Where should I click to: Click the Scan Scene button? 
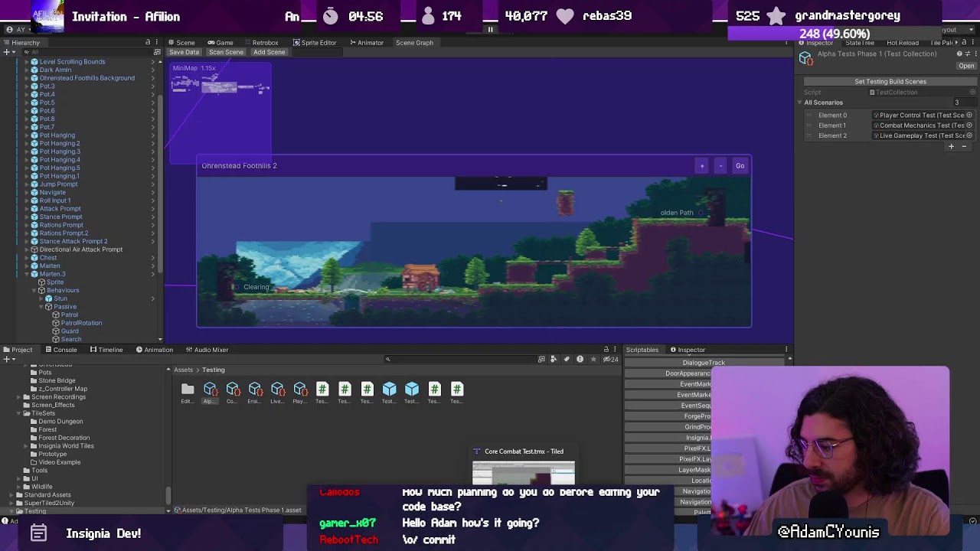coord(226,52)
